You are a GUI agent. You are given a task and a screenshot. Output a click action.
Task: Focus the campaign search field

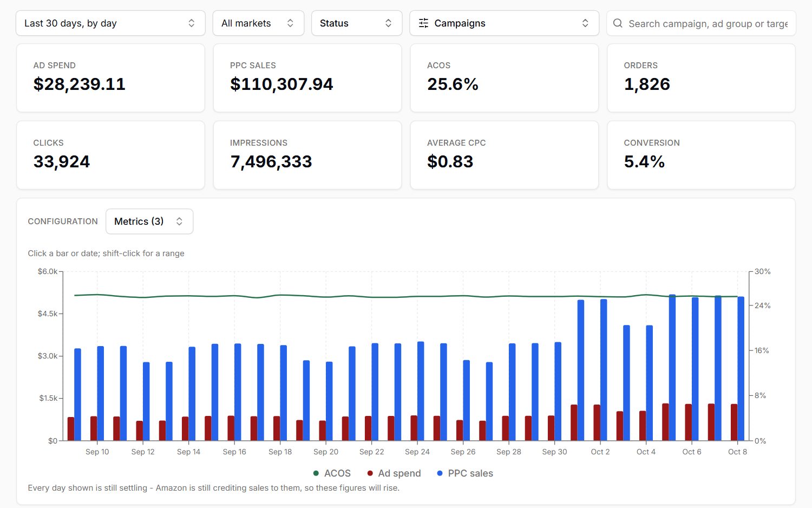point(701,23)
